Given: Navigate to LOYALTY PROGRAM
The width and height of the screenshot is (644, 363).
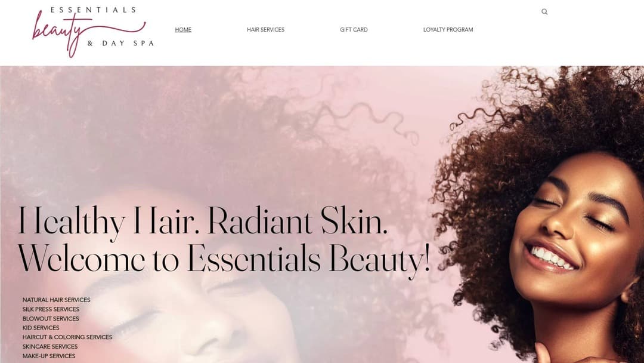Looking at the screenshot, I should (x=448, y=30).
